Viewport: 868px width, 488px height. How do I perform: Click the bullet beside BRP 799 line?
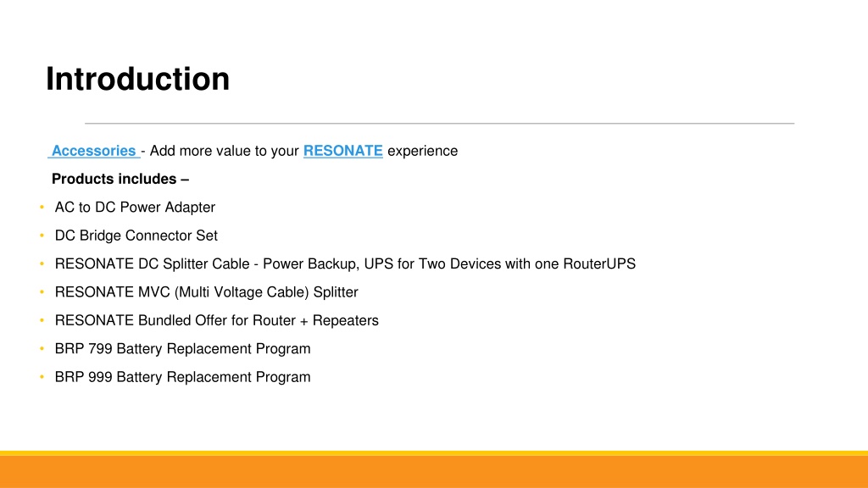click(42, 348)
